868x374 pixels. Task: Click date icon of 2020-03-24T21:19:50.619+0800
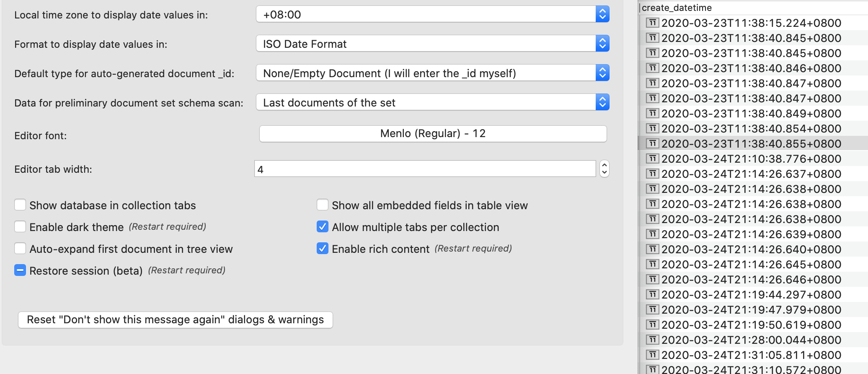tap(653, 325)
